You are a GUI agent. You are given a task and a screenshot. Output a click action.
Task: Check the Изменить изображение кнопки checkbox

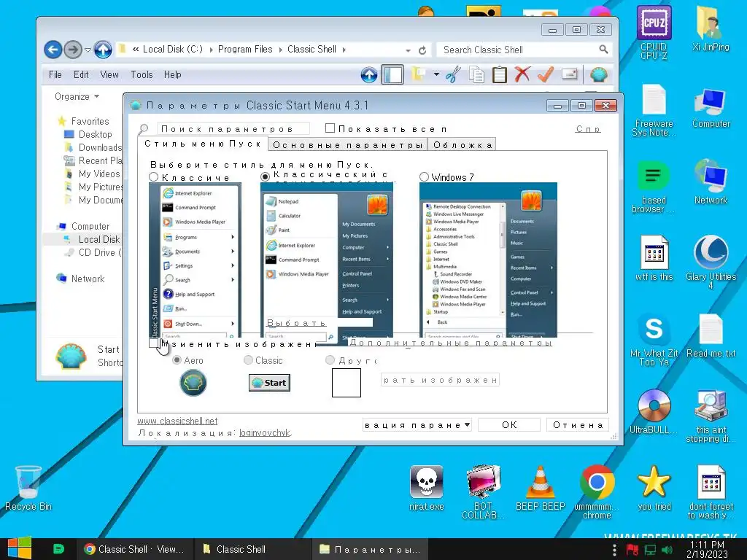[153, 343]
